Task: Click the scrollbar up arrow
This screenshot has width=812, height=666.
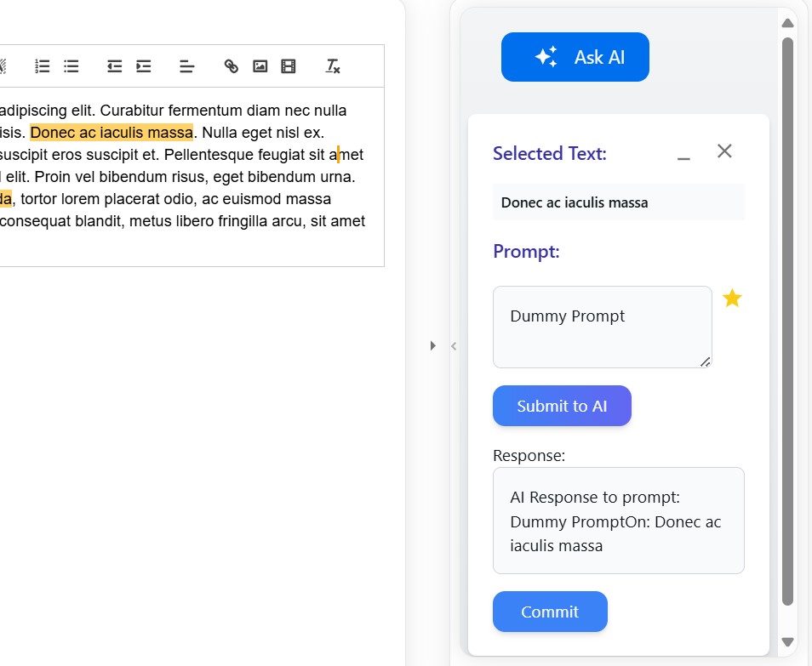Action: coord(787,23)
